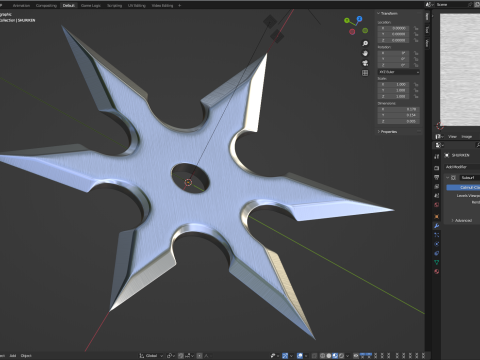This screenshot has height=360, width=480.
Task: Open the View menu in image editor
Action: [x=452, y=137]
